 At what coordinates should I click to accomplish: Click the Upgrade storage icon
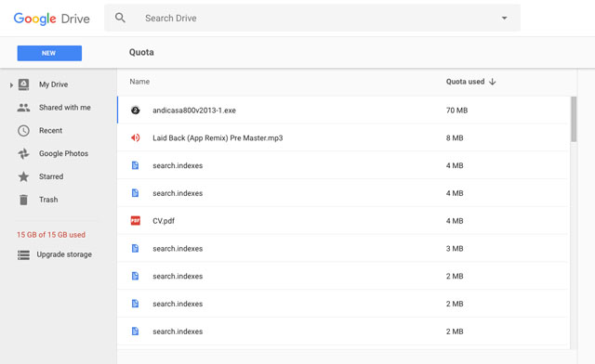point(23,254)
